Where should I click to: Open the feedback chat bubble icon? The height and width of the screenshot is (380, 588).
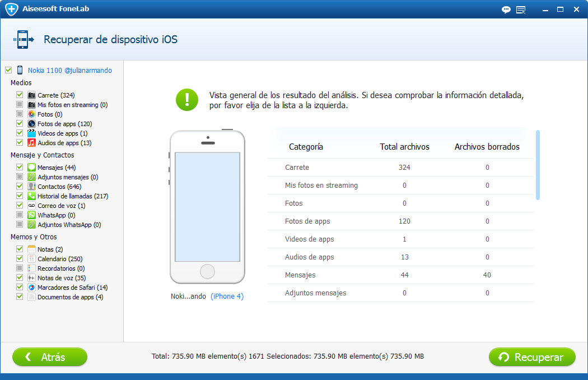(506, 10)
